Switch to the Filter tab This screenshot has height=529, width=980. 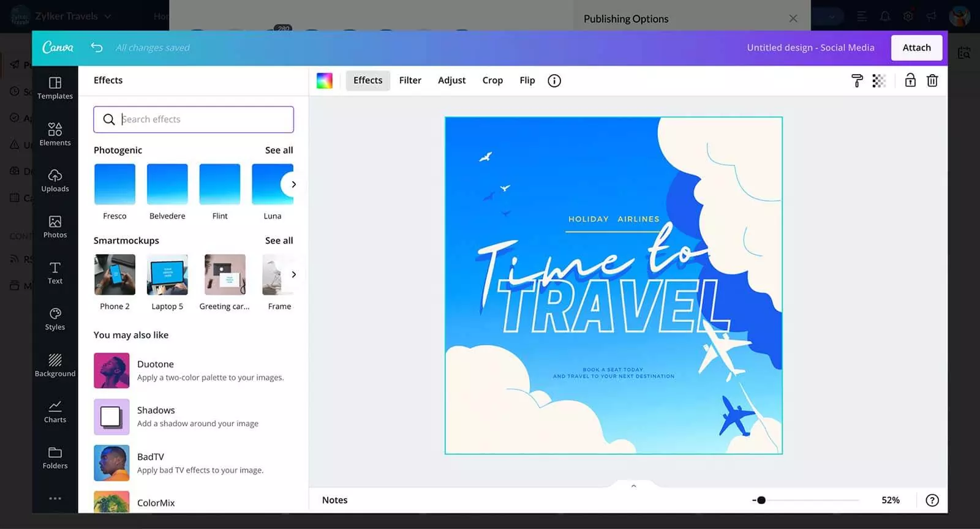410,80
